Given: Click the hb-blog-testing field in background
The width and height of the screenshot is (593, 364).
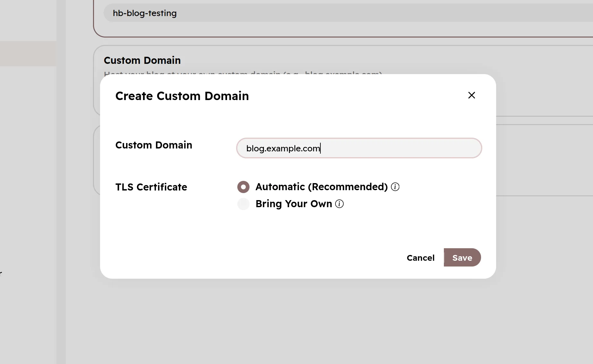Looking at the screenshot, I should (x=348, y=13).
